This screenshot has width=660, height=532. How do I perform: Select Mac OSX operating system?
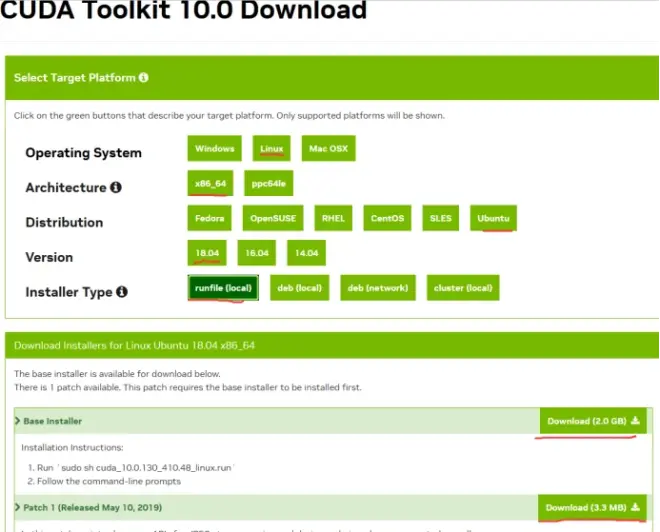328,148
